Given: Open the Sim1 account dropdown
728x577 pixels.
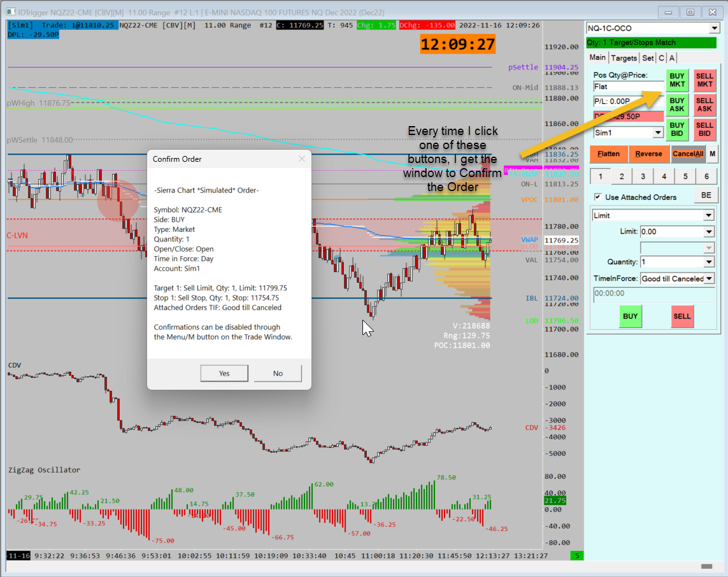Looking at the screenshot, I should click(658, 132).
